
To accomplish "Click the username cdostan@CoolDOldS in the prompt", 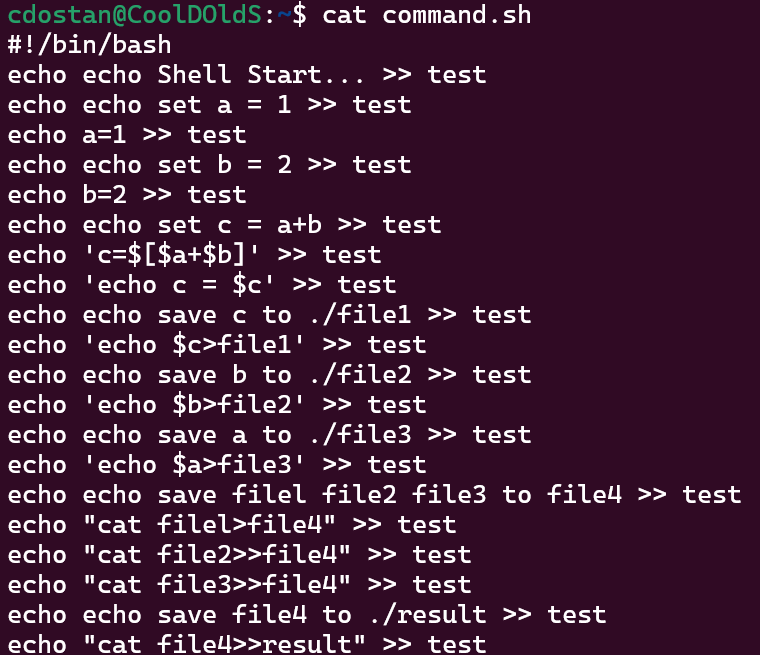I will (135, 15).
